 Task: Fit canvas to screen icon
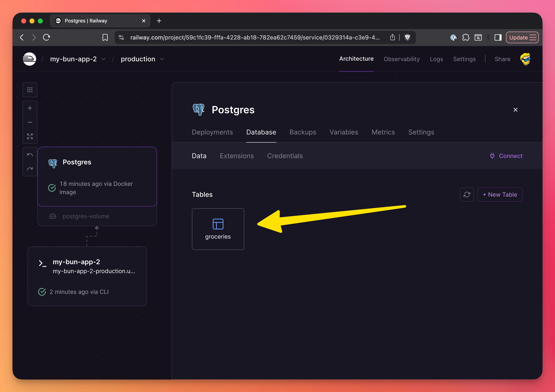pyautogui.click(x=30, y=136)
